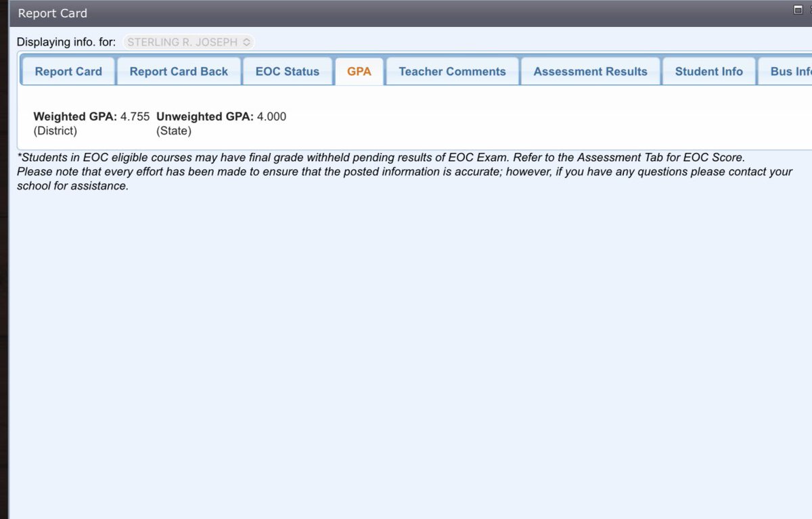The image size is (812, 519).
Task: Click the Unweighted GPA label
Action: [205, 116]
